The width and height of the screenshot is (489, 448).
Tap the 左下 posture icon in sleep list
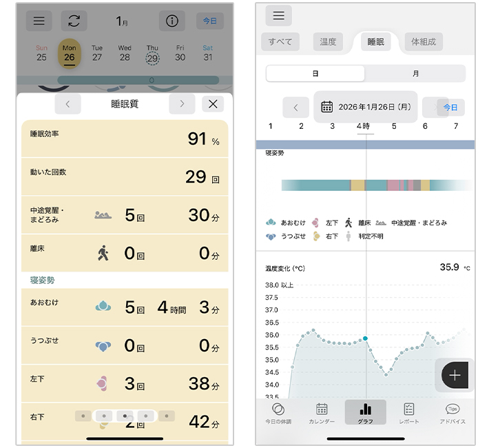click(x=103, y=383)
